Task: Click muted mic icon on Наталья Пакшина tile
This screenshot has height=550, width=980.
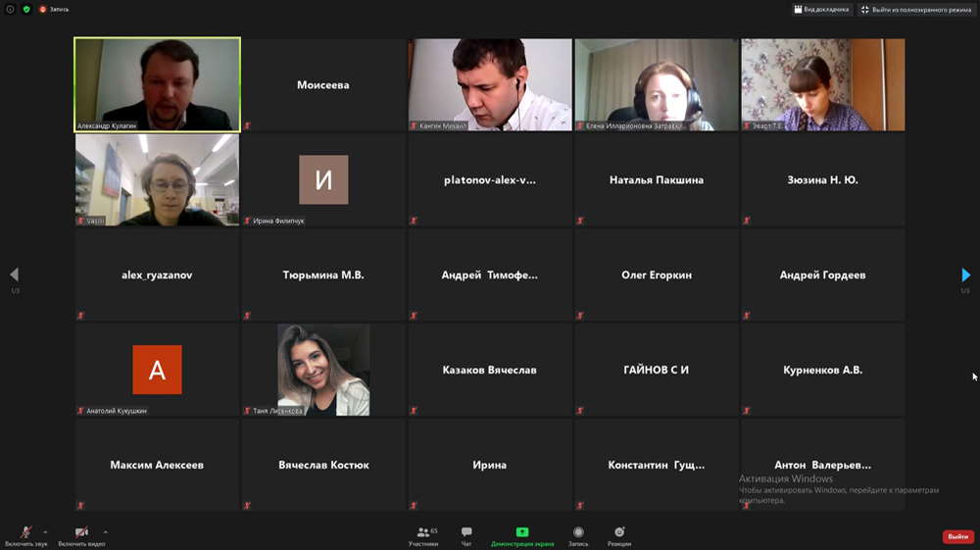Action: pyautogui.click(x=580, y=221)
